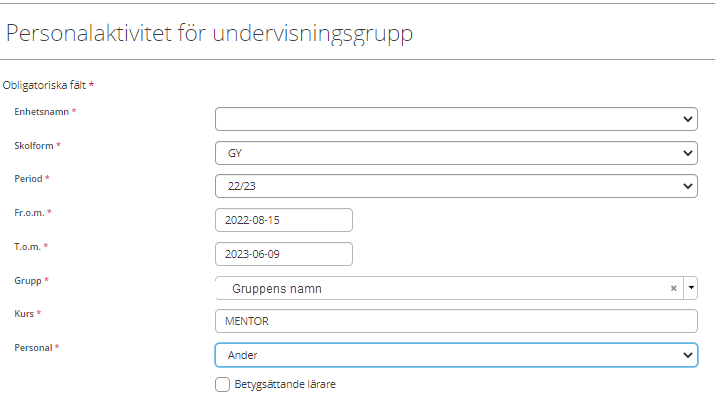The width and height of the screenshot is (715, 401).
Task: Click the Kurs field label
Action: tap(24, 314)
